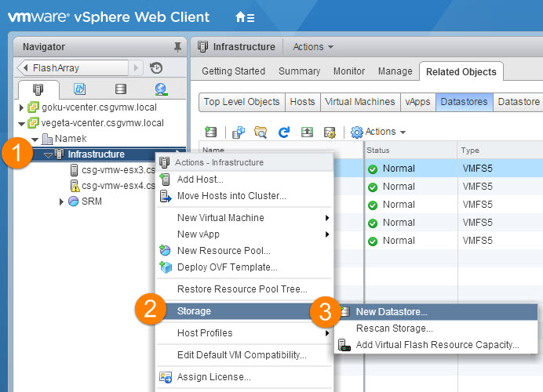543x392 pixels.
Task: Click the New Resource Pool icon
Action: (x=165, y=250)
